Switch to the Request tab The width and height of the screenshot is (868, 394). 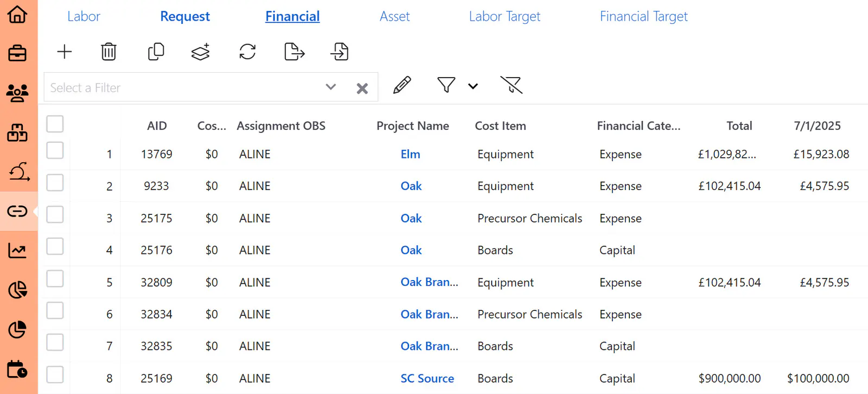185,16
